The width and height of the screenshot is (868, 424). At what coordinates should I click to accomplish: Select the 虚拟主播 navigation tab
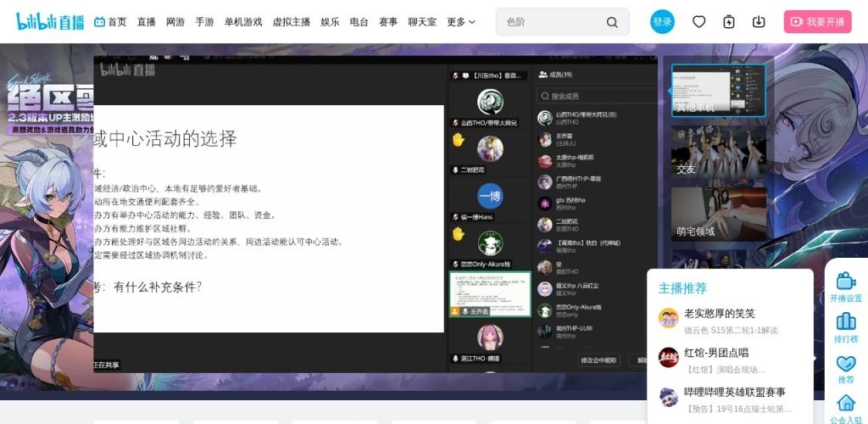tap(291, 22)
